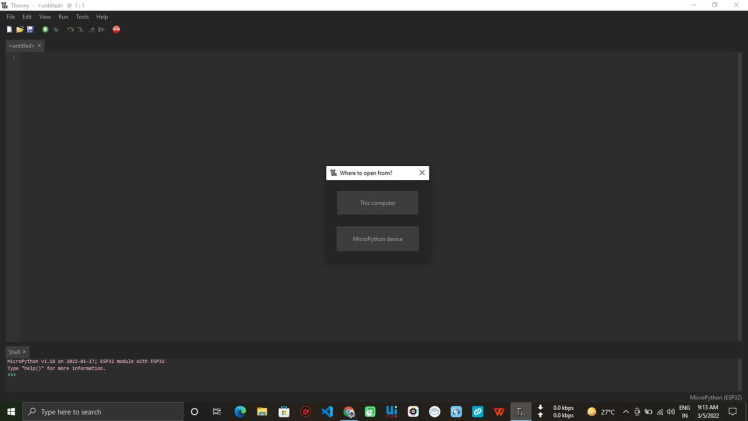
Task: Open Visual Studio Code from the taskbar
Action: click(327, 411)
